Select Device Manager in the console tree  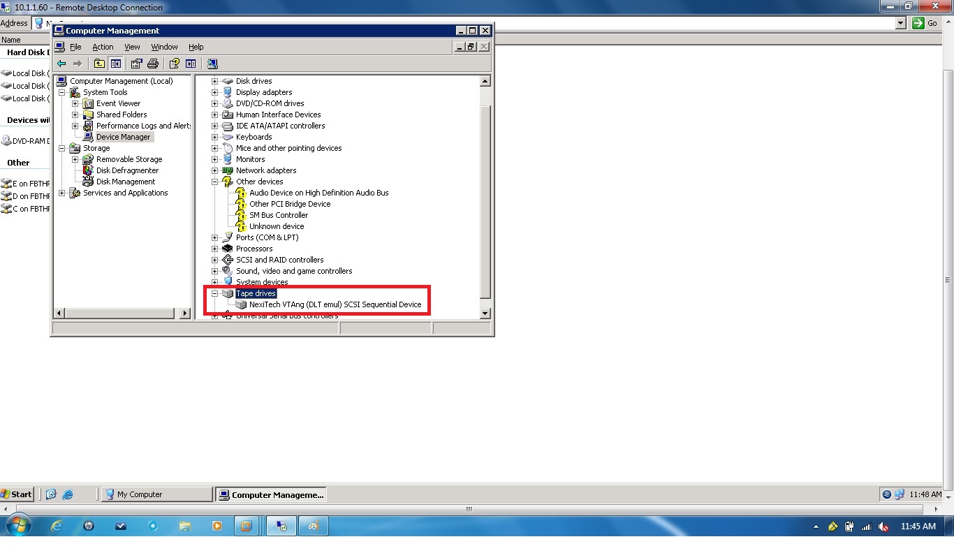[x=124, y=137]
